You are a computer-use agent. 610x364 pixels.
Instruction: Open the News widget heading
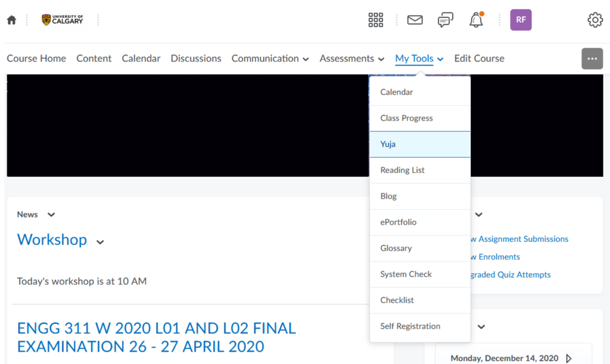[x=27, y=214]
